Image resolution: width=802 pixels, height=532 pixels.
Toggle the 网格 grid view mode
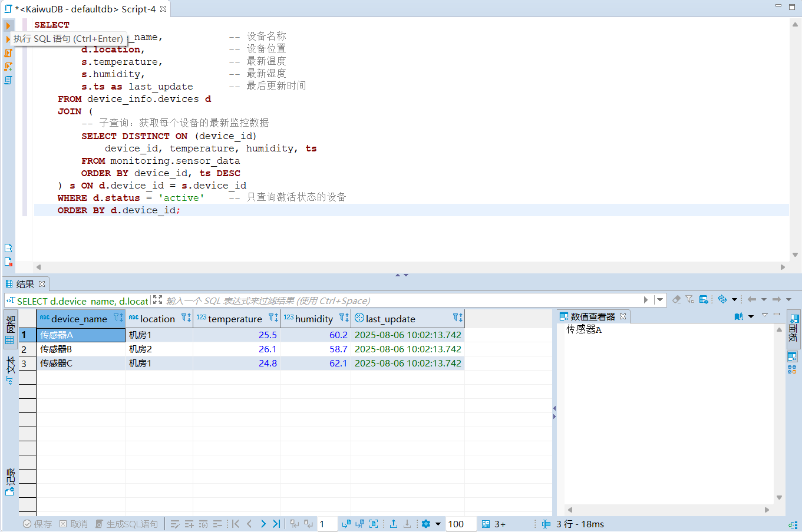pos(10,330)
